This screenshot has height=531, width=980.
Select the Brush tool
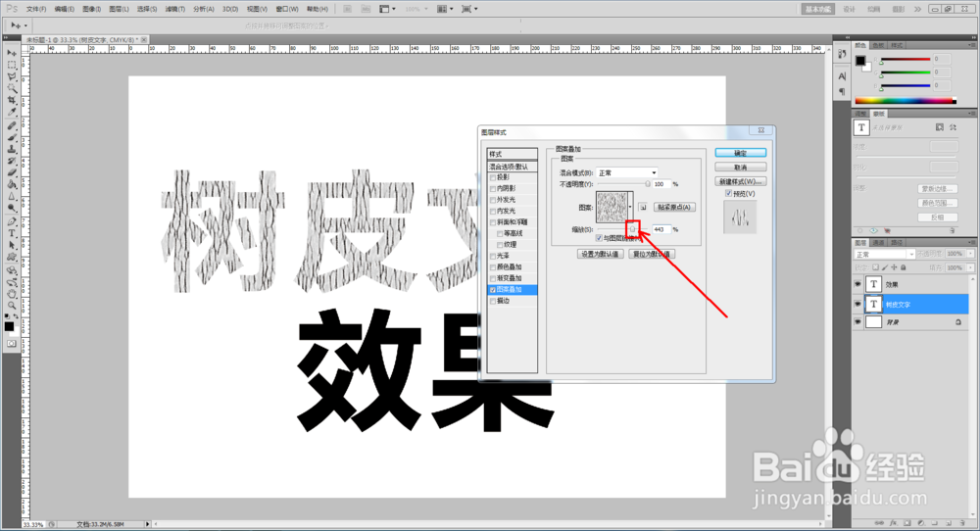coord(11,138)
